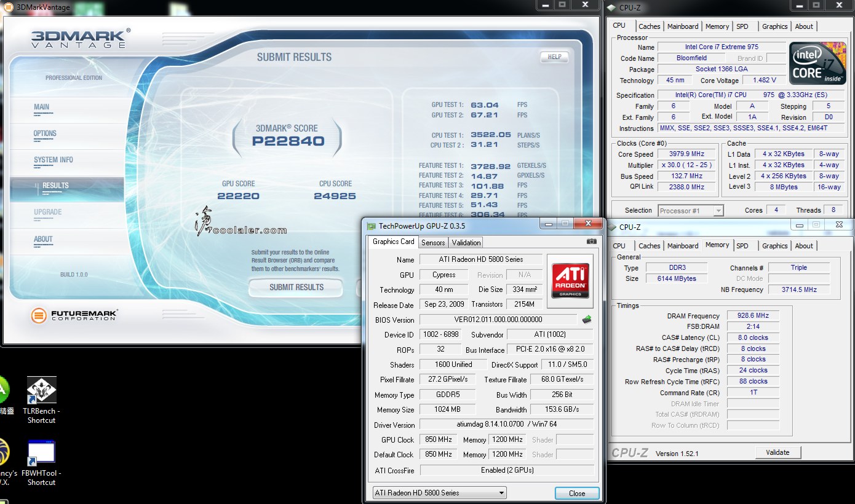Click the camera screenshot icon in GPU-Z

click(x=591, y=242)
